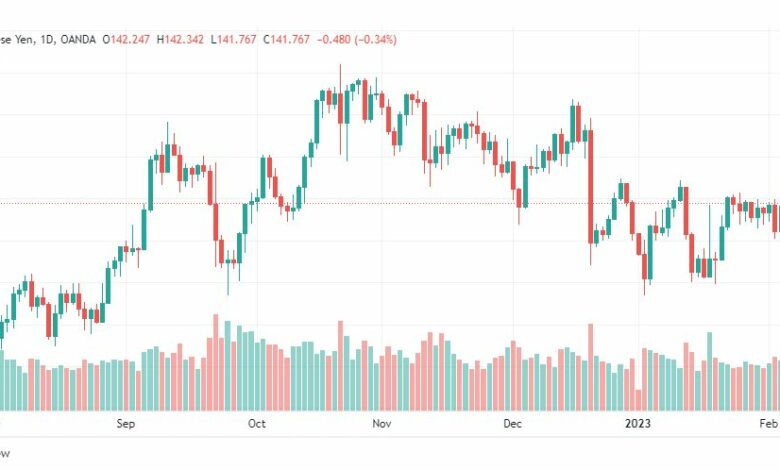Screen dimensions: 780x470
Task: Click the Dec label on time axis
Action: [512, 423]
